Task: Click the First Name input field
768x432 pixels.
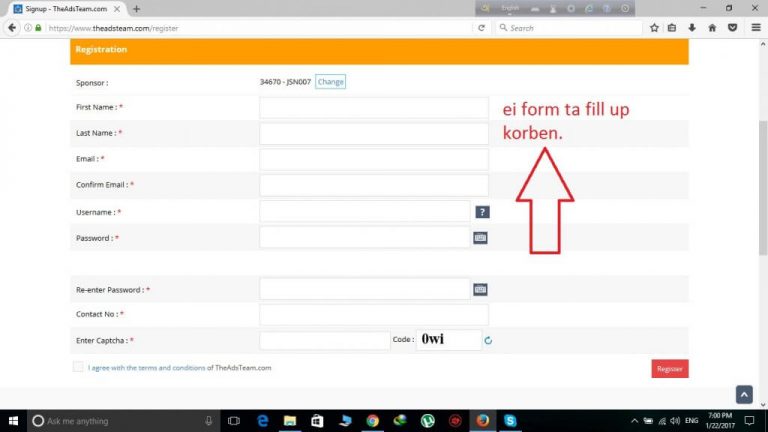Action: click(373, 107)
